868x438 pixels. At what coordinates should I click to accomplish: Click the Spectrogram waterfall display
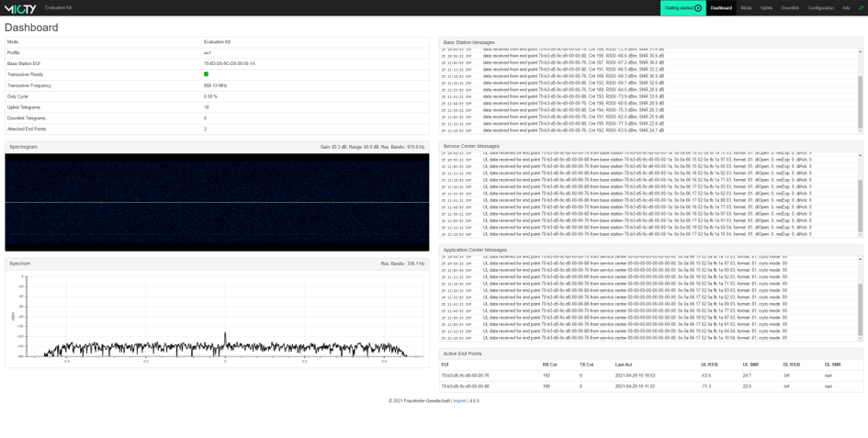217,202
